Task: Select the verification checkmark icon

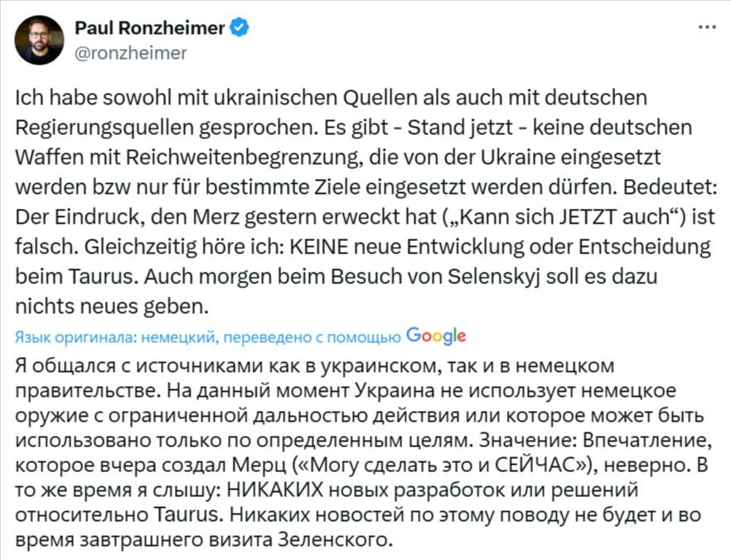Action: click(x=240, y=27)
